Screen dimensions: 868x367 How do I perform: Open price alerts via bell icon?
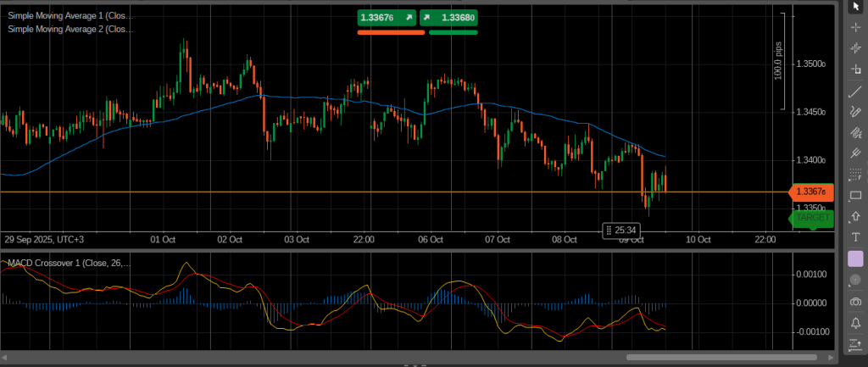pyautogui.click(x=855, y=323)
